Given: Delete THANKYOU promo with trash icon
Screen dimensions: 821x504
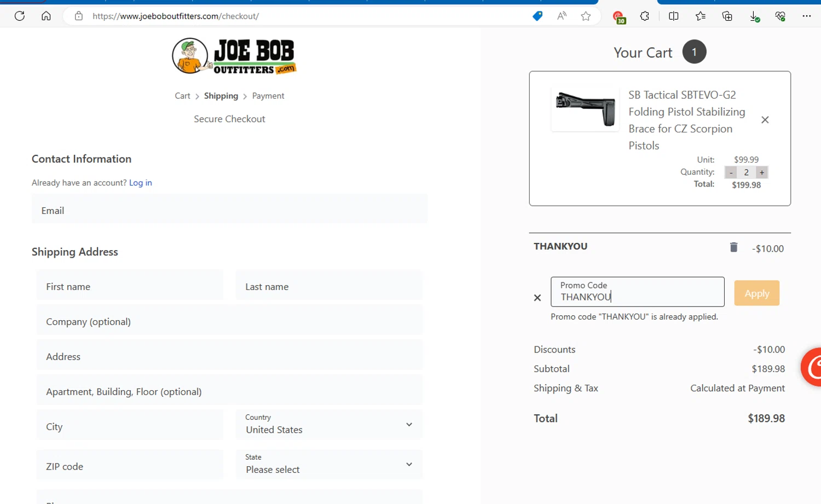Looking at the screenshot, I should 734,247.
